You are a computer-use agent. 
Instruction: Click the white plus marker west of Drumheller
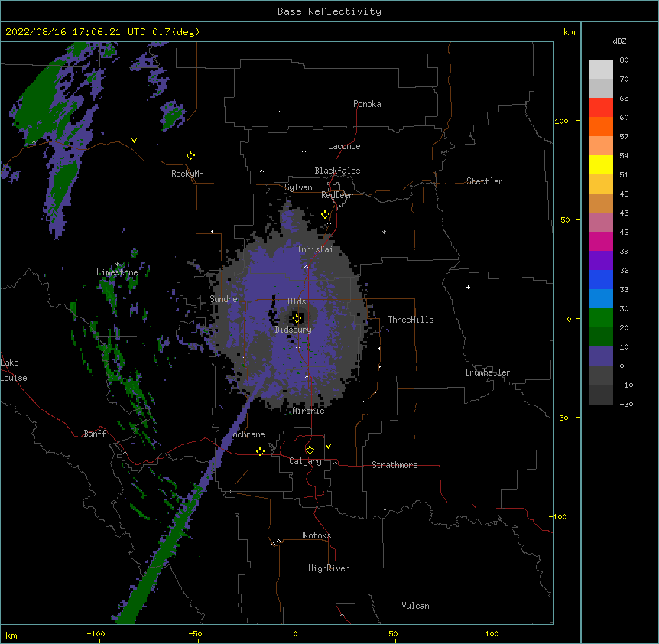(468, 287)
